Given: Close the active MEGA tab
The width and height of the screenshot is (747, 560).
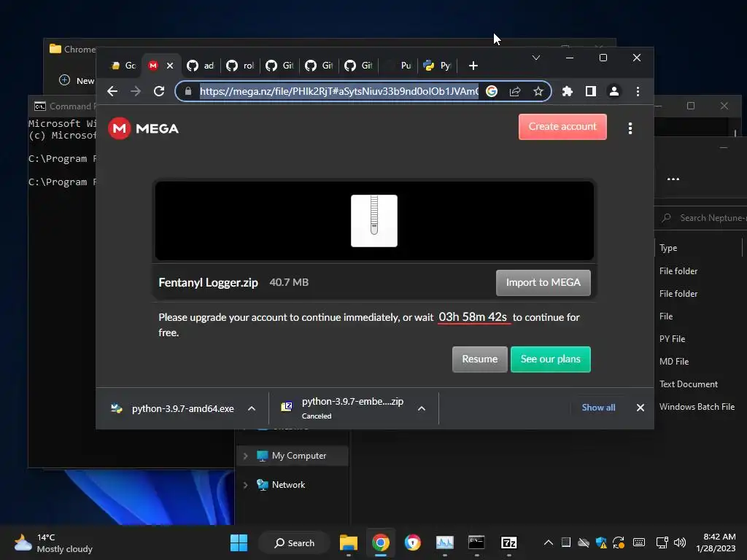Looking at the screenshot, I should [170, 66].
